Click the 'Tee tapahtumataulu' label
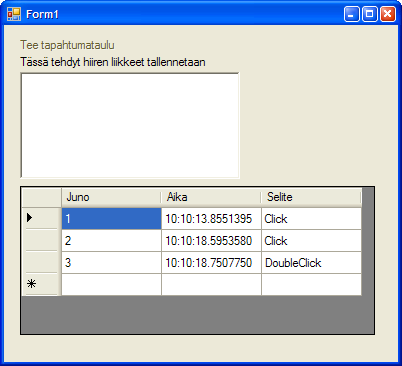 67,45
